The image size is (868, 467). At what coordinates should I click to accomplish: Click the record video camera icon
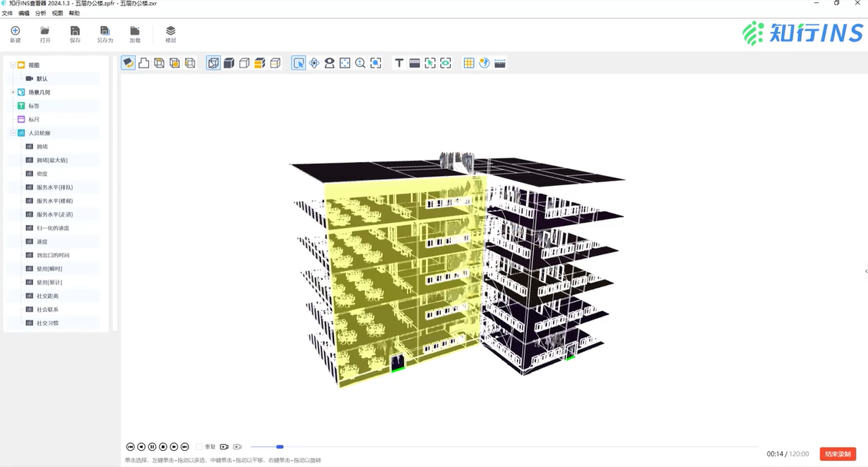tap(237, 446)
